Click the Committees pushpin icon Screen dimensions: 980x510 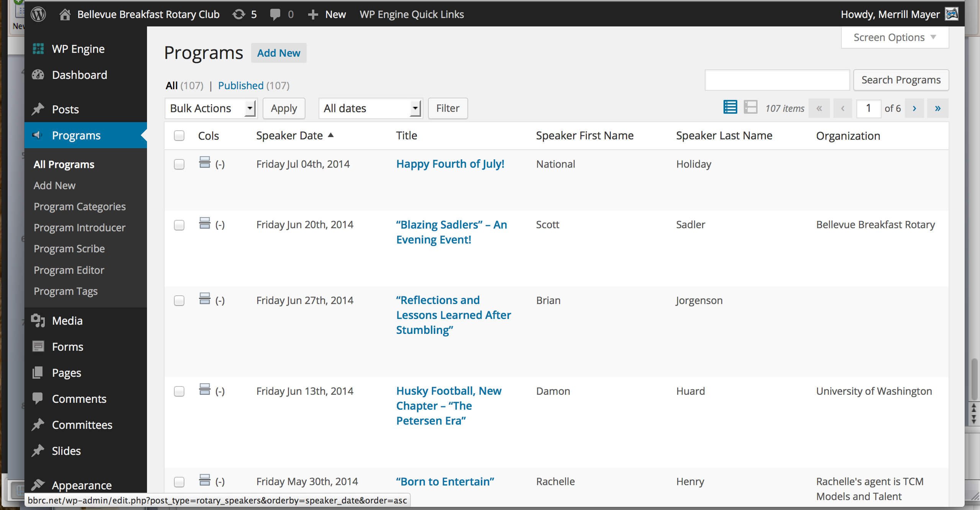tap(38, 424)
